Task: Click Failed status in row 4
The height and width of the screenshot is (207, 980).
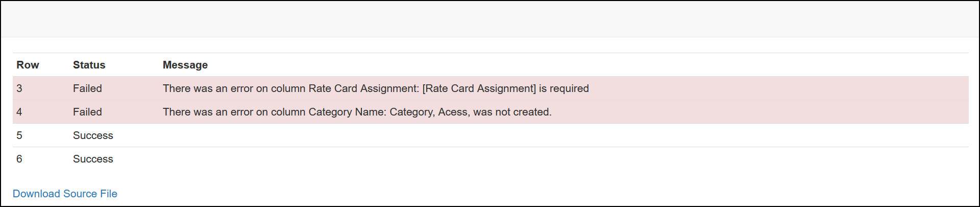Action: [x=87, y=112]
